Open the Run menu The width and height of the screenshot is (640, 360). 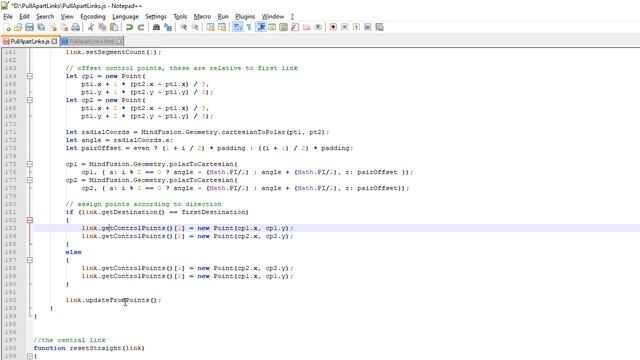[x=223, y=17]
